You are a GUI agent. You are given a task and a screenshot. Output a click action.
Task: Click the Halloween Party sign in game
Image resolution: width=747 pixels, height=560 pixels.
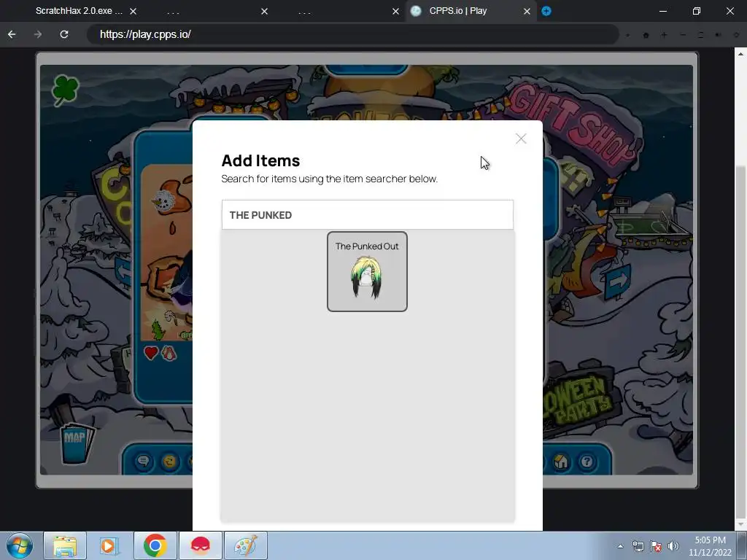pos(581,400)
